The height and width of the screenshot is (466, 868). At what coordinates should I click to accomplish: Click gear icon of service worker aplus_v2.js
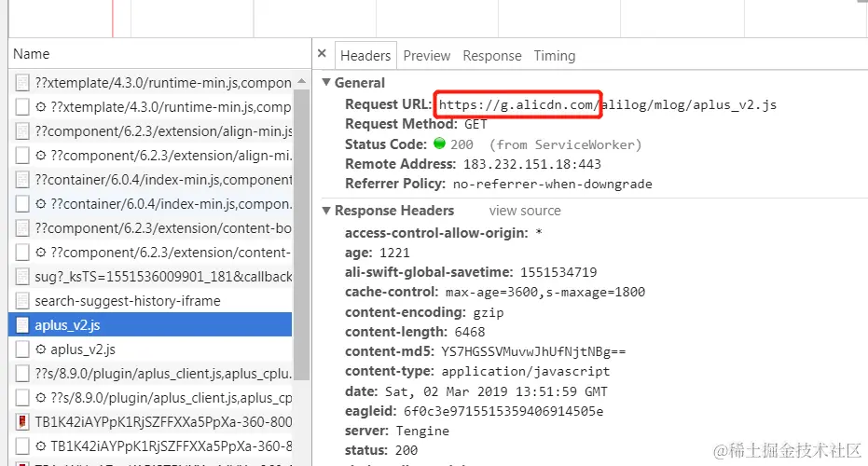(41, 349)
